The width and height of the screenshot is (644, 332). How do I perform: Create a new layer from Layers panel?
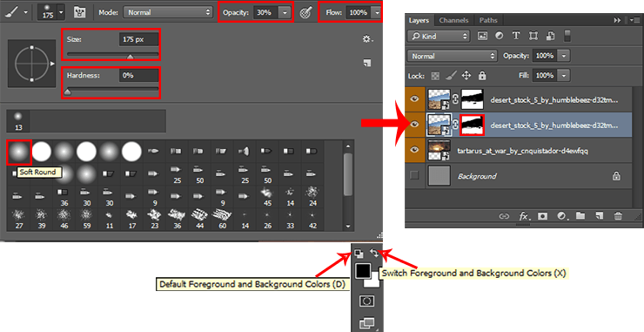click(x=600, y=215)
